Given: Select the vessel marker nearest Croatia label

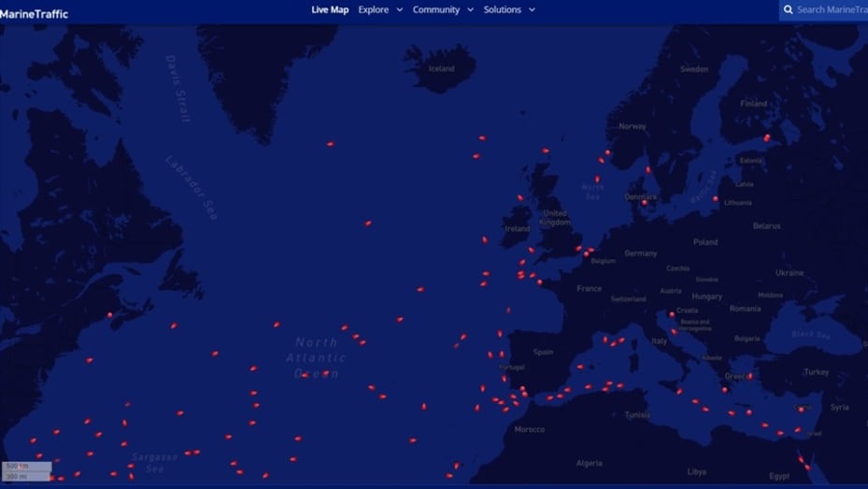Looking at the screenshot, I should [672, 315].
